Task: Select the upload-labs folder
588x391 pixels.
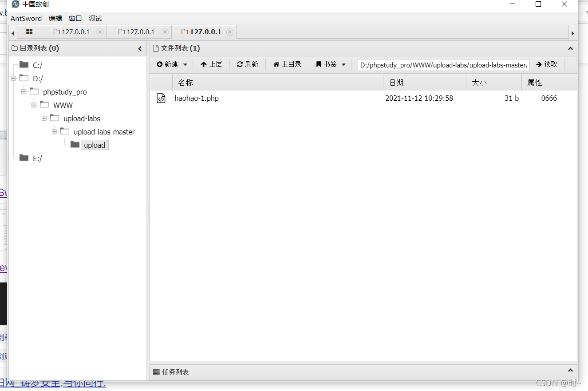Action: (82, 118)
